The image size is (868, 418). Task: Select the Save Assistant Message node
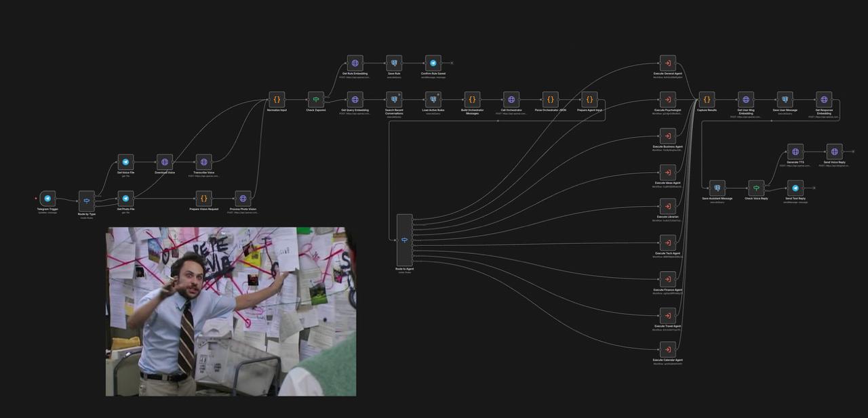tap(717, 188)
